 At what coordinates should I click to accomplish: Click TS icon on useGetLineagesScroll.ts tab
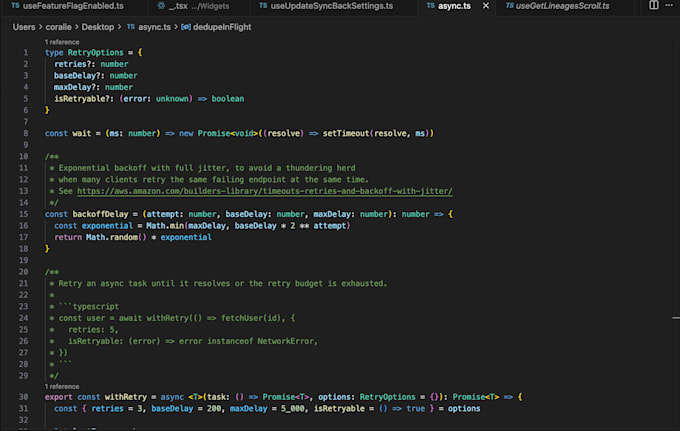(x=510, y=6)
